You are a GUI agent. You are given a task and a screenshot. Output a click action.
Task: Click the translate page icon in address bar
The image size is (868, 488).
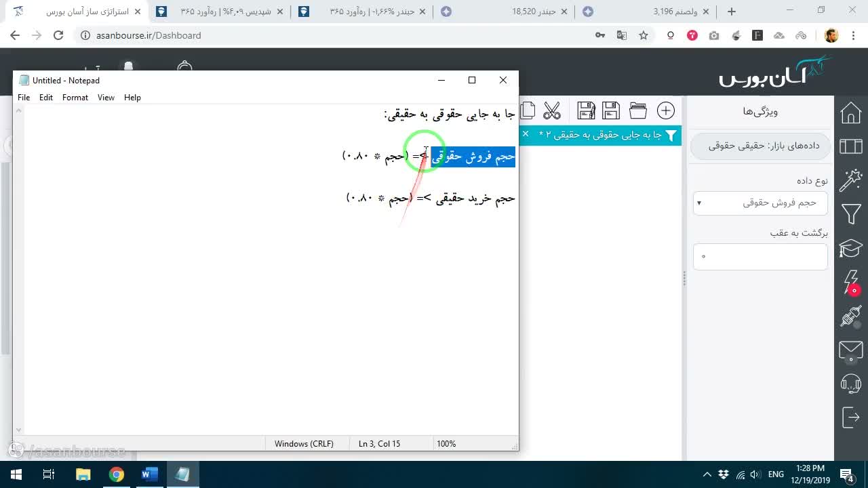622,35
